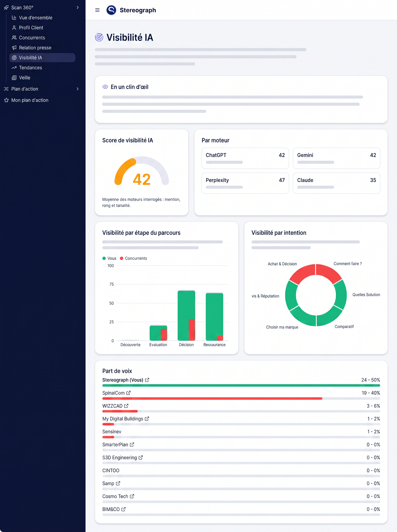This screenshot has width=397, height=532.
Task: Click the ChatGPT engine card
Action: tap(245, 158)
